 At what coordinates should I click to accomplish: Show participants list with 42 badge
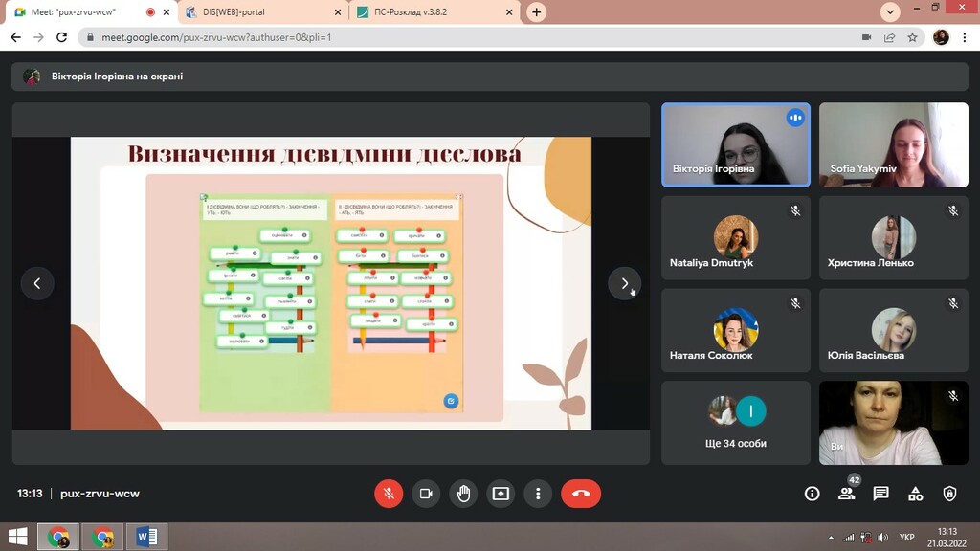(x=847, y=493)
